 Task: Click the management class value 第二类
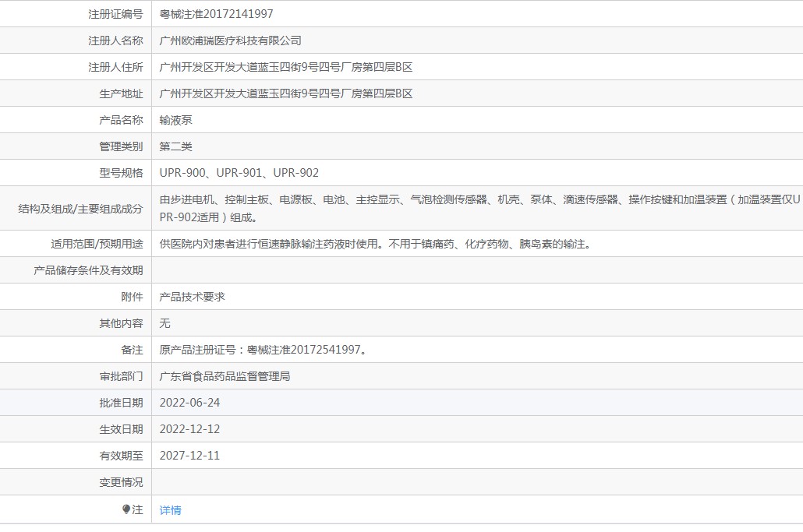(175, 146)
